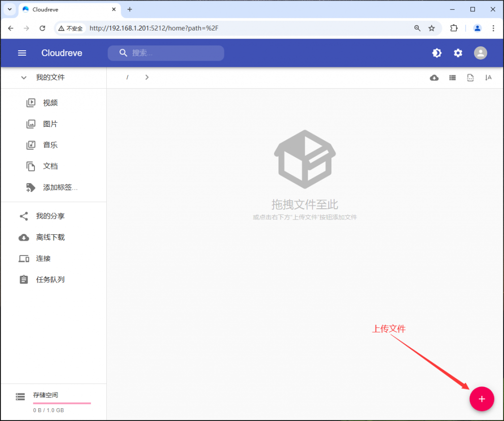504x421 pixels.
Task: Switch the file view mode icon
Action: pyautogui.click(x=453, y=77)
